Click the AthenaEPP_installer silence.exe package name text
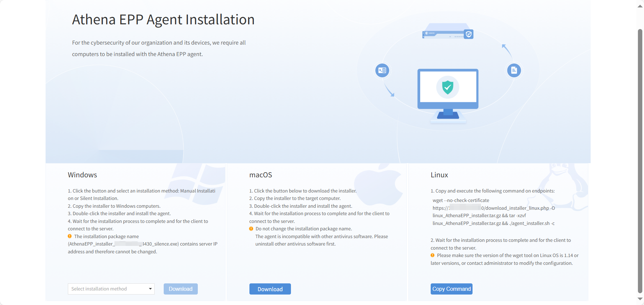The image size is (644, 305). (x=124, y=244)
